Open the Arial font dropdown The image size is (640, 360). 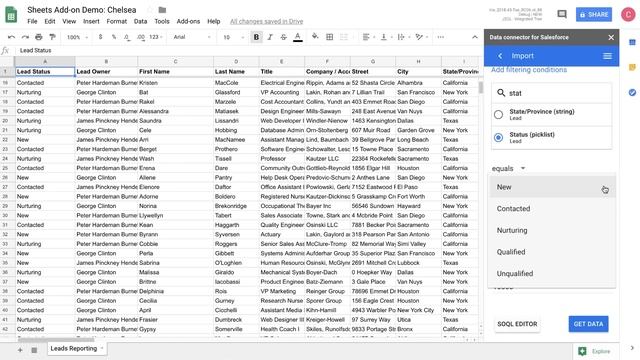[192, 37]
